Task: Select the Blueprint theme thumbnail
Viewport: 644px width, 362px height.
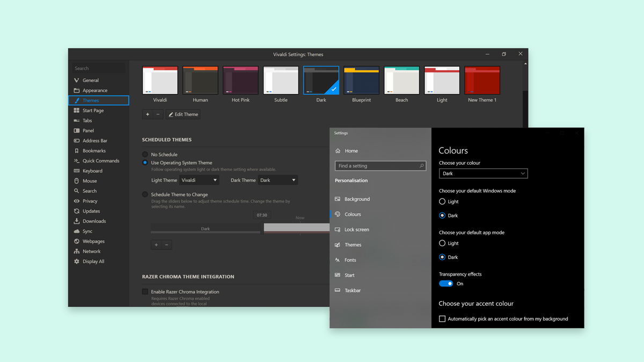Action: click(x=361, y=80)
